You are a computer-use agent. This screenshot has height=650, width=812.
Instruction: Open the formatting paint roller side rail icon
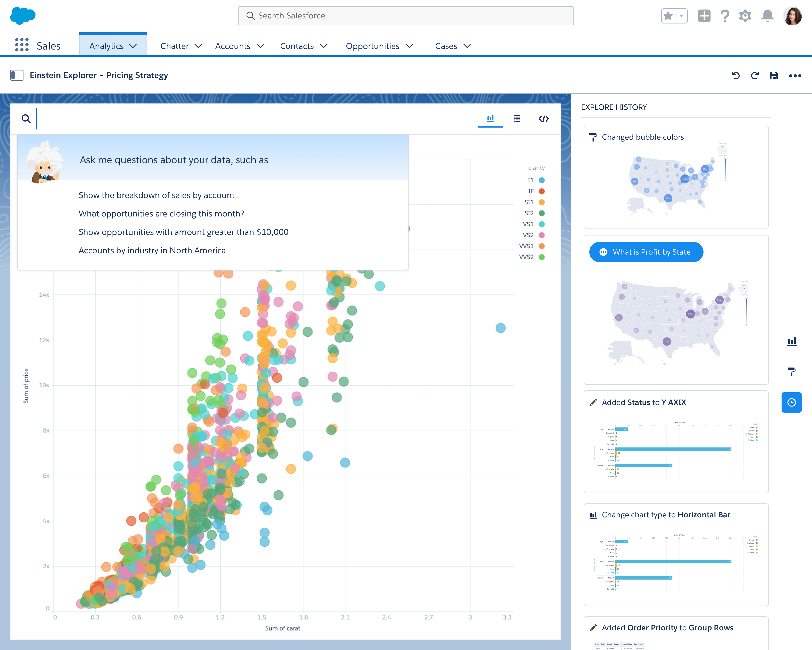click(x=792, y=372)
